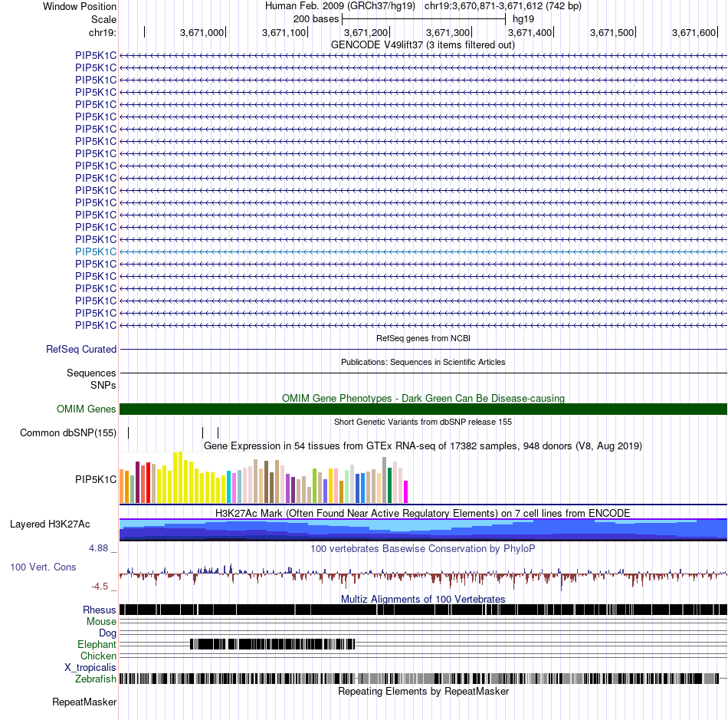The width and height of the screenshot is (728, 720).
Task: Click the 'Scale' track label
Action: (x=103, y=19)
